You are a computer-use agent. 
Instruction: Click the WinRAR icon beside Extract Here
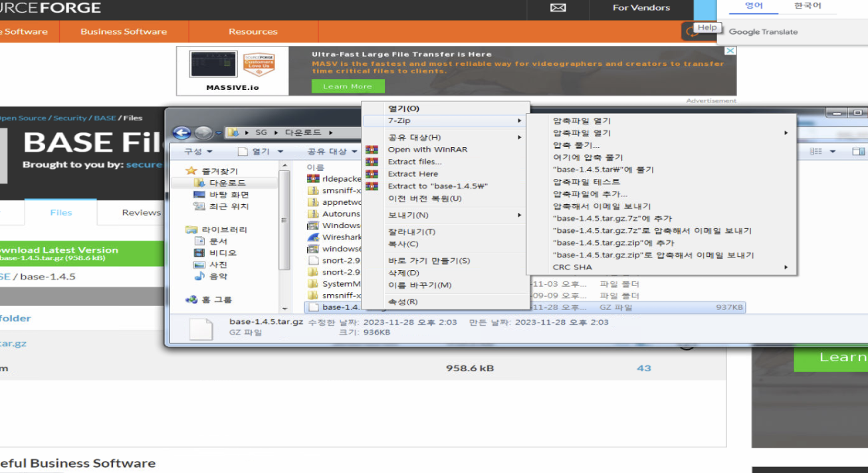(x=372, y=174)
